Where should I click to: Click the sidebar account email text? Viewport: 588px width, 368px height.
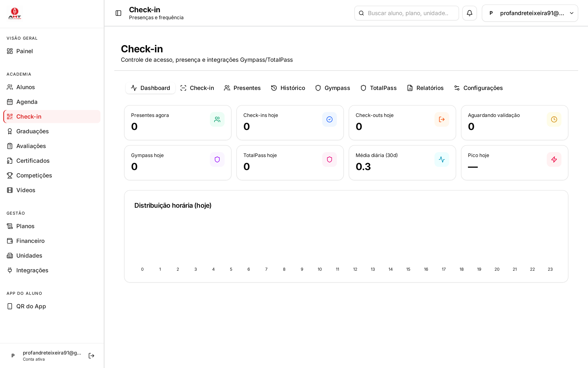click(x=52, y=353)
